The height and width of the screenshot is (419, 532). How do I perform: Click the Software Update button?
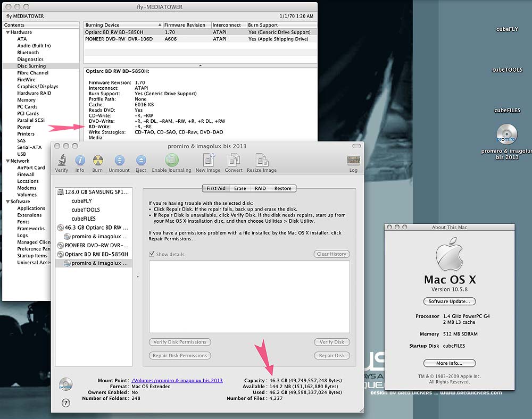(449, 301)
